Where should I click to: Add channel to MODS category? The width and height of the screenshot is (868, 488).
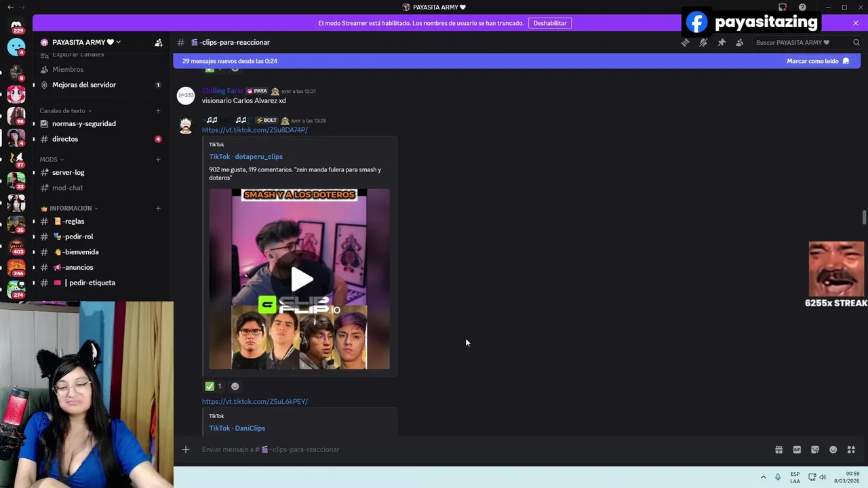158,159
